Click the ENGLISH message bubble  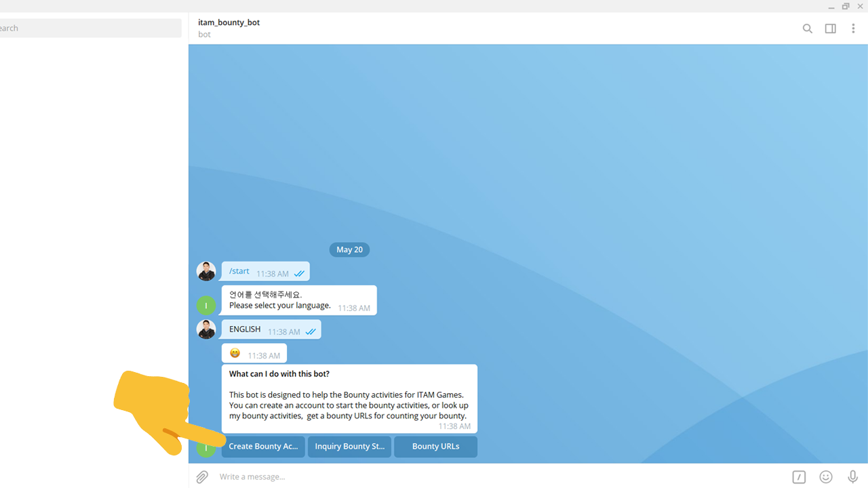click(271, 329)
